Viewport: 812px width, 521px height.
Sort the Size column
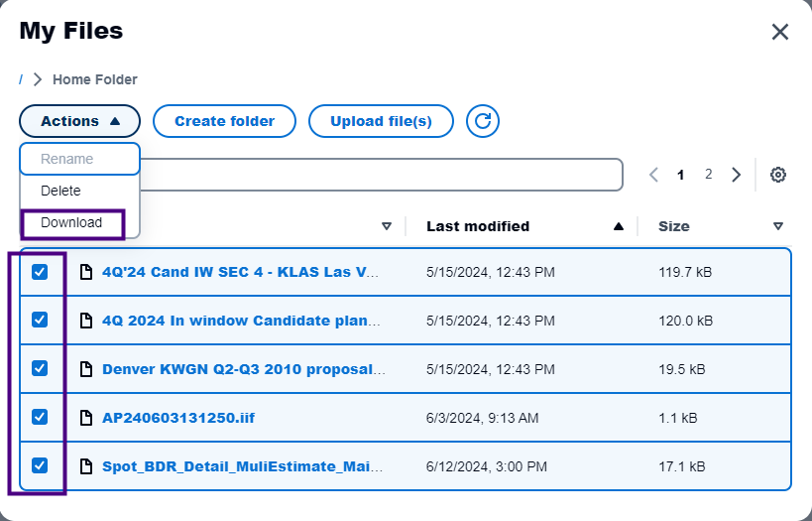click(x=778, y=226)
